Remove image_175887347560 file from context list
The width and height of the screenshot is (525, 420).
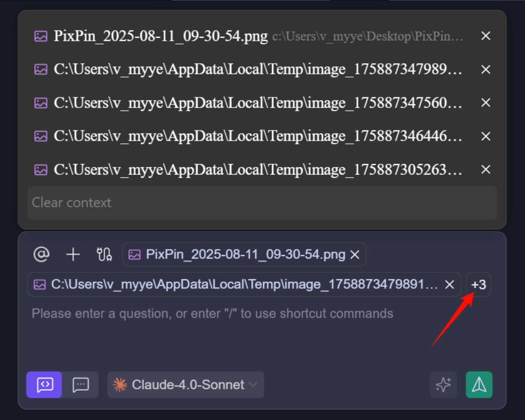pos(486,103)
